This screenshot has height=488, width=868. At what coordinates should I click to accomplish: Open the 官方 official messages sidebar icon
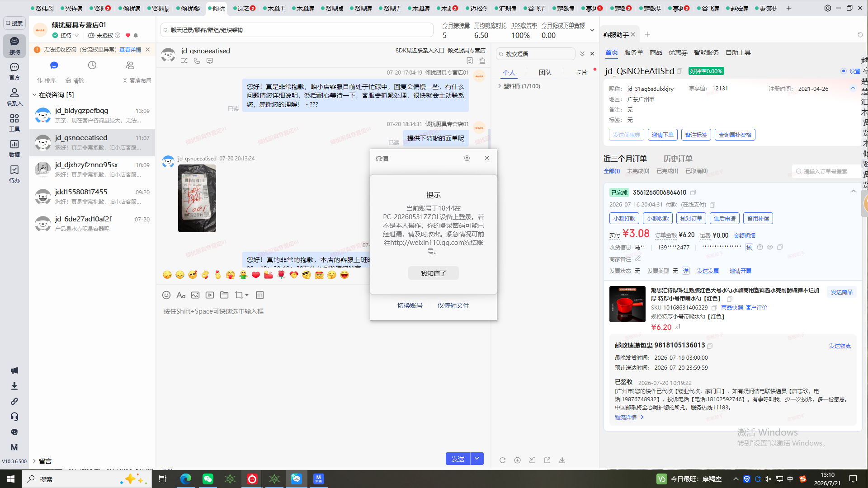click(14, 71)
